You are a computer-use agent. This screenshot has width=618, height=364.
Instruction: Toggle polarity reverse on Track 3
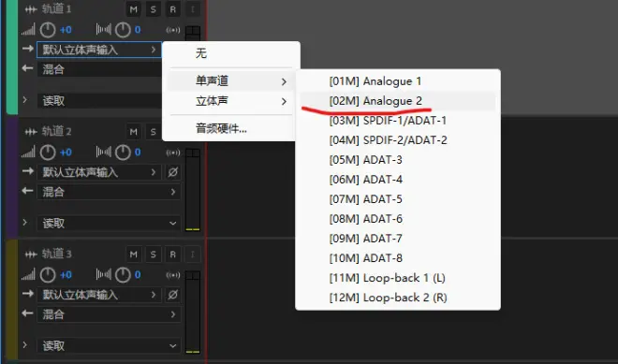tap(173, 295)
